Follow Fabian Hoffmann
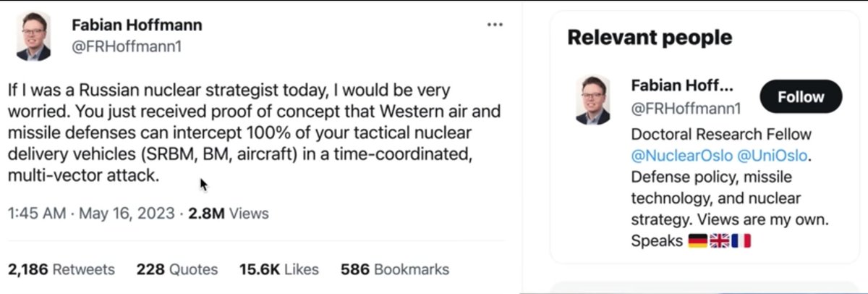Viewport: 868px width, 294px height. click(x=801, y=97)
